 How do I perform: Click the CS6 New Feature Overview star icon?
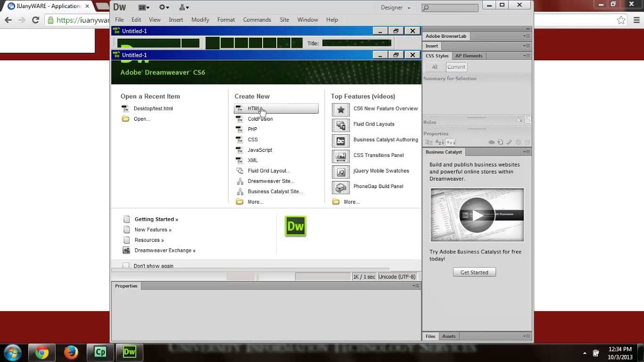click(341, 109)
